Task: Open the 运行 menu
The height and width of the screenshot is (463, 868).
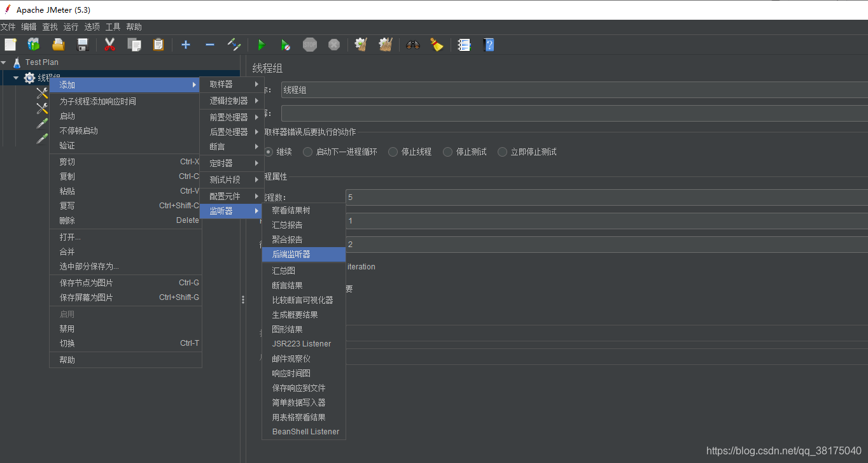Action: pyautogui.click(x=71, y=27)
